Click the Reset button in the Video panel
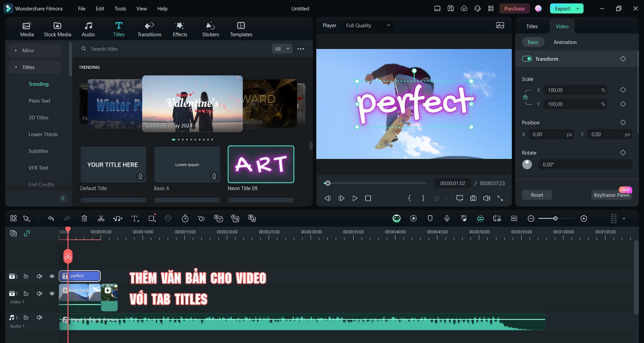This screenshot has height=343, width=644. pos(537,194)
